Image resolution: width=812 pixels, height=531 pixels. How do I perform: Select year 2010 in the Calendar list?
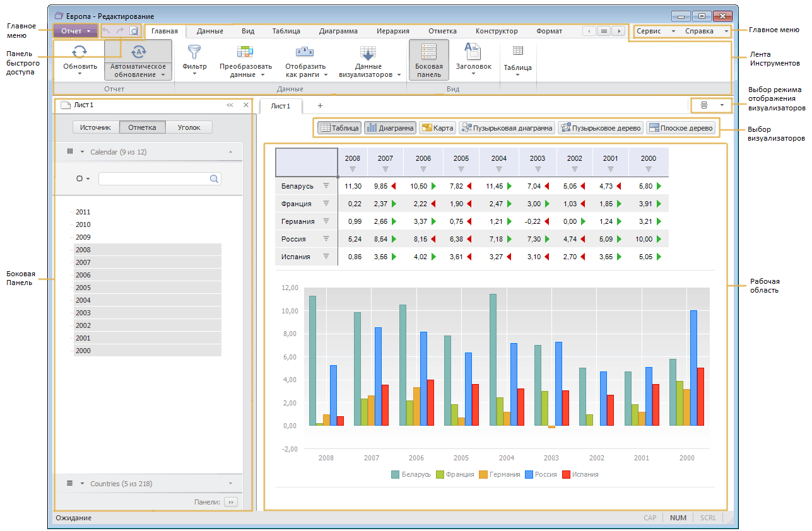click(x=83, y=225)
